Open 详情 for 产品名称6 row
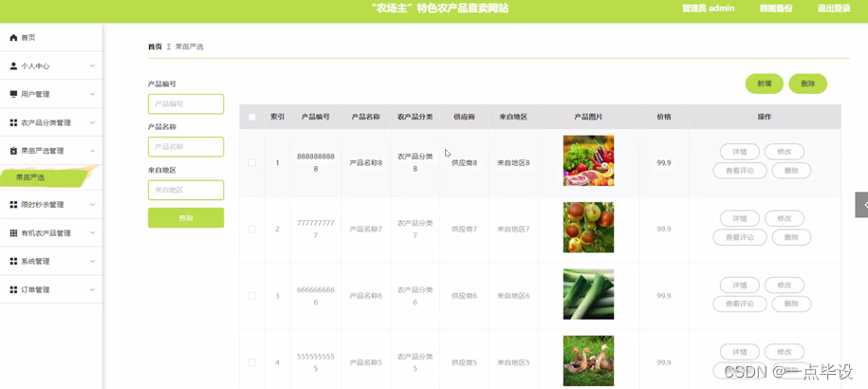 (x=740, y=285)
